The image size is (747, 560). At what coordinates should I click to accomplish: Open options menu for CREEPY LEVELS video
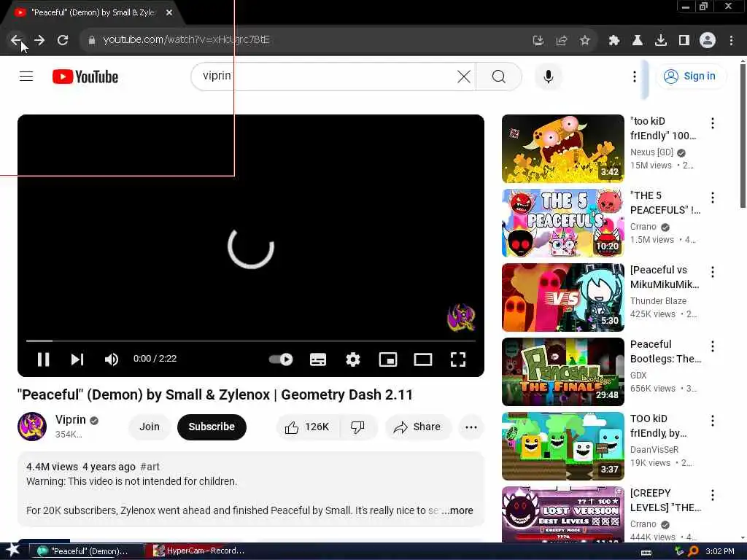712,495
